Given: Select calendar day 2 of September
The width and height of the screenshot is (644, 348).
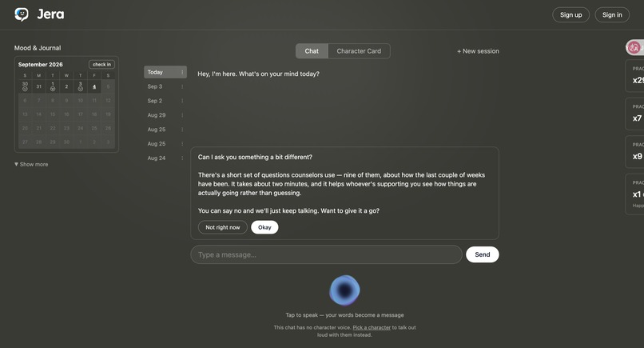Looking at the screenshot, I should [x=66, y=86].
